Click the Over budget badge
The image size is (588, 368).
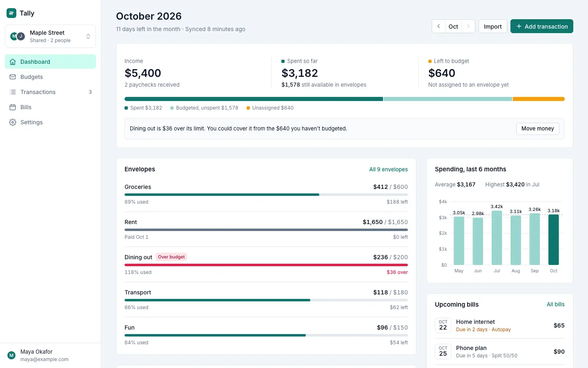coord(171,257)
